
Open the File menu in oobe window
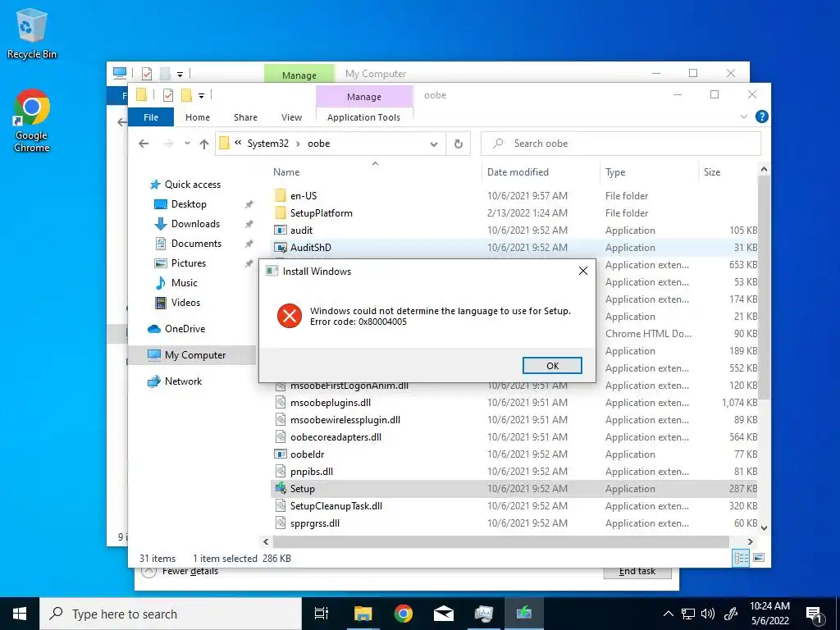coord(151,117)
